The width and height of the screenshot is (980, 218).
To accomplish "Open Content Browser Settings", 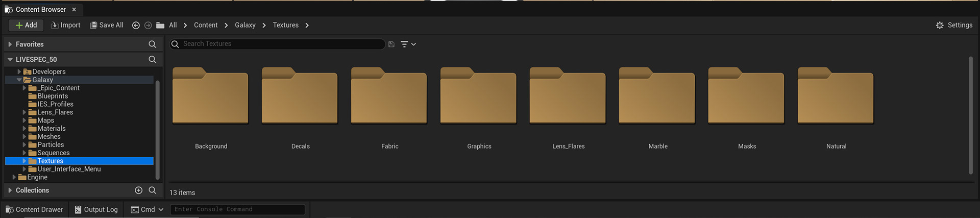I will point(954,25).
